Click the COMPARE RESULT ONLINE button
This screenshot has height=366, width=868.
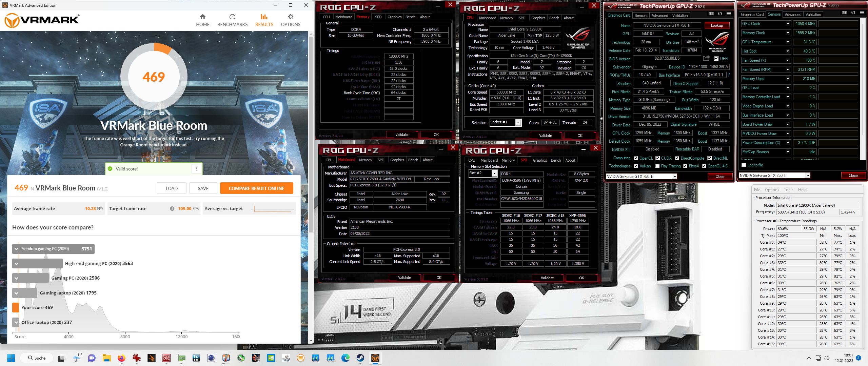tap(256, 188)
